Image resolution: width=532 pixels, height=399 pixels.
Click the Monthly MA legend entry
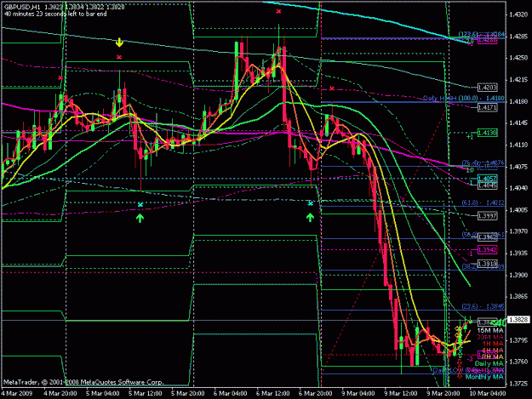click(x=484, y=377)
